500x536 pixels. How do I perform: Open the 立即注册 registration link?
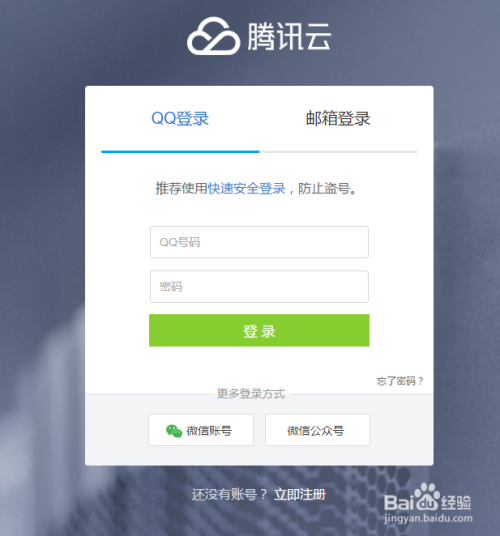[300, 494]
